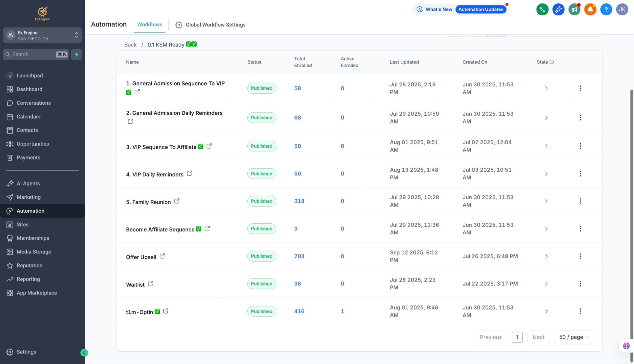Switch to the Workflows tab
The height and width of the screenshot is (364, 634).
coord(150,25)
